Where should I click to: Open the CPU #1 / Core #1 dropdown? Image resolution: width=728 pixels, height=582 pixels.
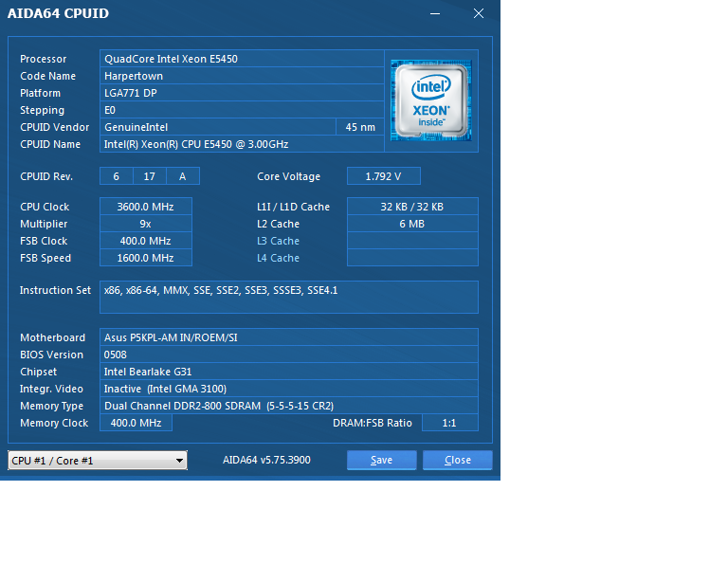tap(98, 461)
